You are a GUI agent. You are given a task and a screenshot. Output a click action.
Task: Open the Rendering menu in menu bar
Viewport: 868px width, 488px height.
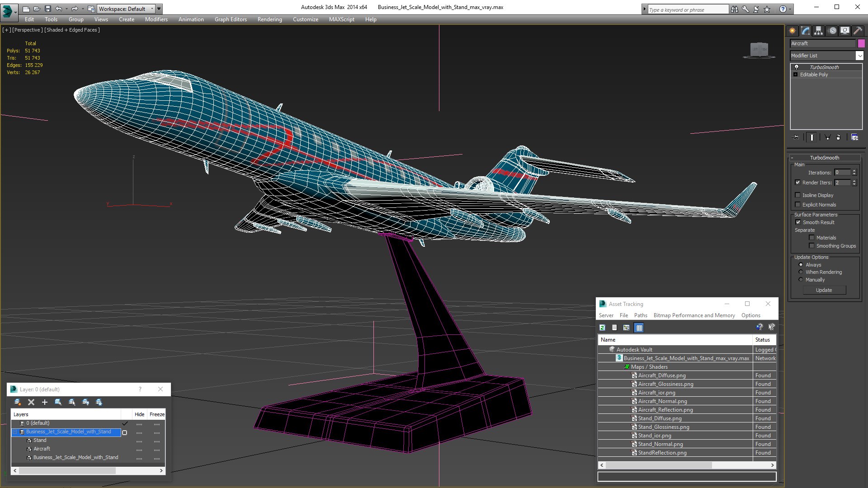click(269, 19)
